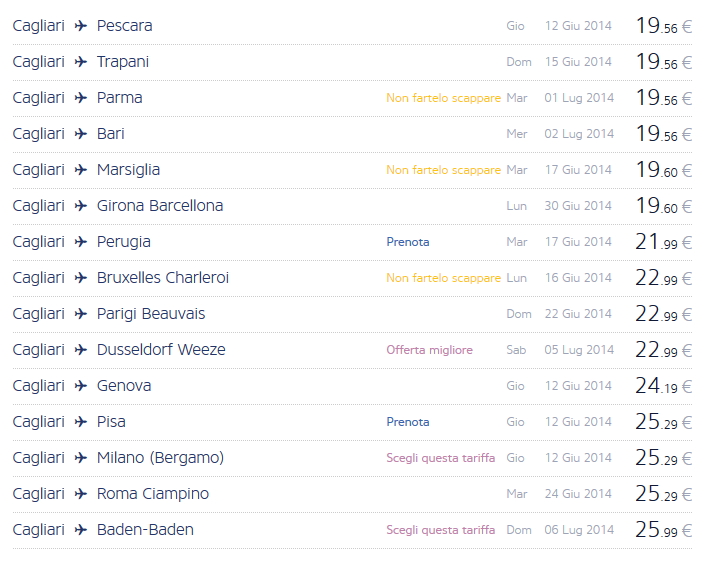Click "Prenota" on the Pisa flight
The height and width of the screenshot is (563, 708).
pos(408,422)
